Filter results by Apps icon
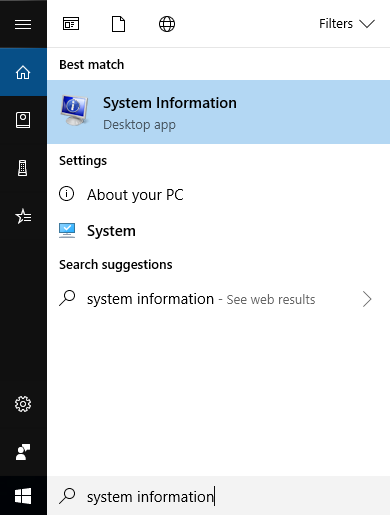Image resolution: width=390 pixels, height=515 pixels. pos(71,24)
